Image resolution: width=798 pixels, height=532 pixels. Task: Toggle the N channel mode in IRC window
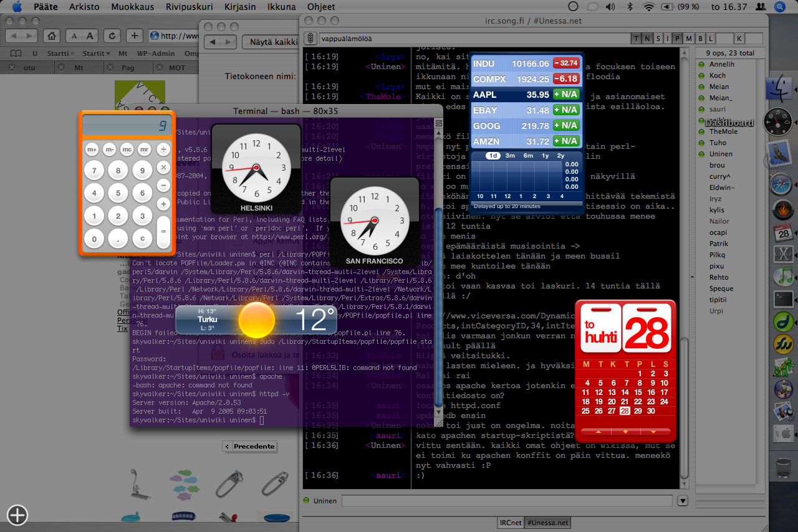[647, 39]
